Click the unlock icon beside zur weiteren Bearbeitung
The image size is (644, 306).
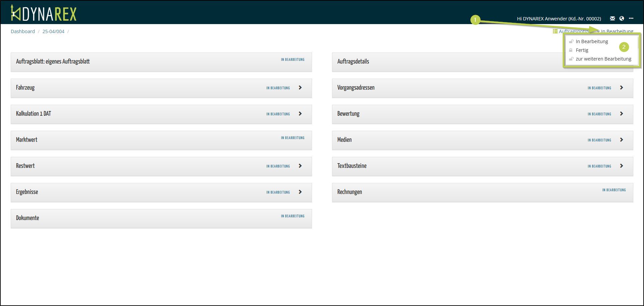coord(571,59)
